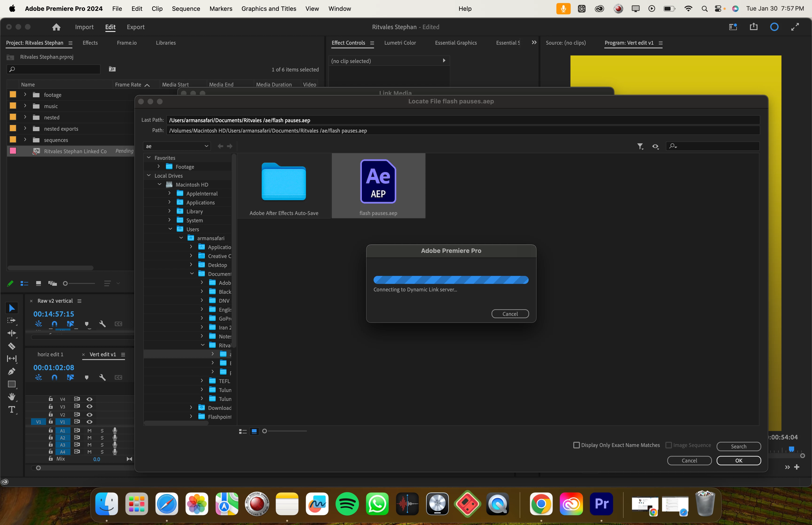Open the Sequence menu
Screen dimensions: 812x525
pyautogui.click(x=186, y=8)
